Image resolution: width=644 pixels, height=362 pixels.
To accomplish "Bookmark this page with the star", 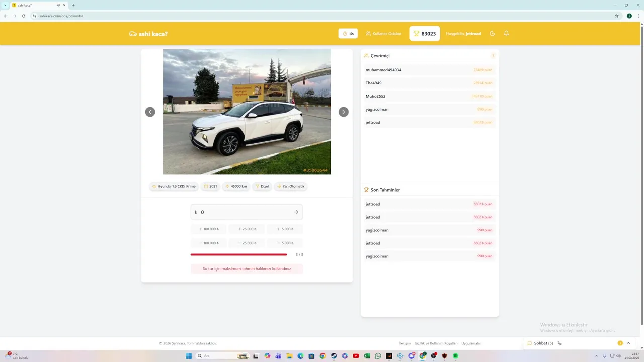I will (617, 16).
